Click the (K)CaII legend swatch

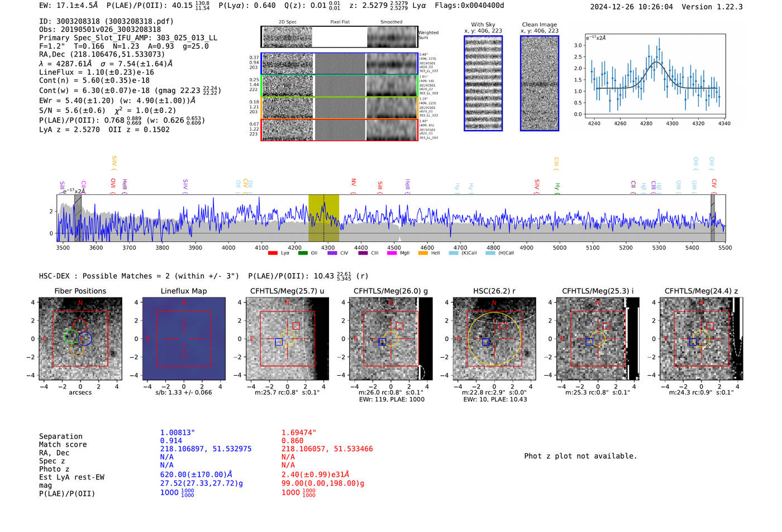pyautogui.click(x=454, y=253)
